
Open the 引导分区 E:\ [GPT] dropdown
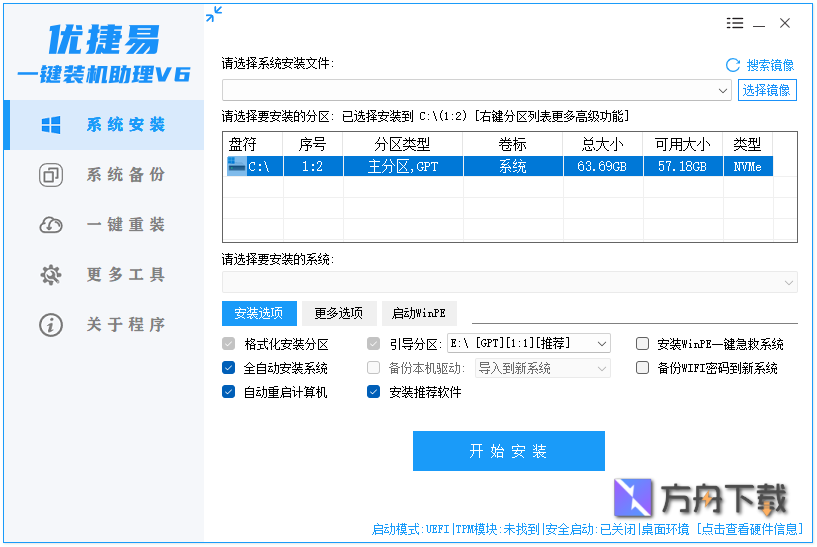click(x=529, y=343)
